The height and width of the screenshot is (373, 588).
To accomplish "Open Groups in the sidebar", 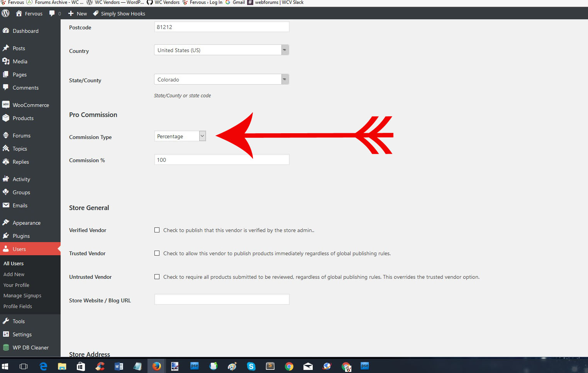I will [x=21, y=192].
